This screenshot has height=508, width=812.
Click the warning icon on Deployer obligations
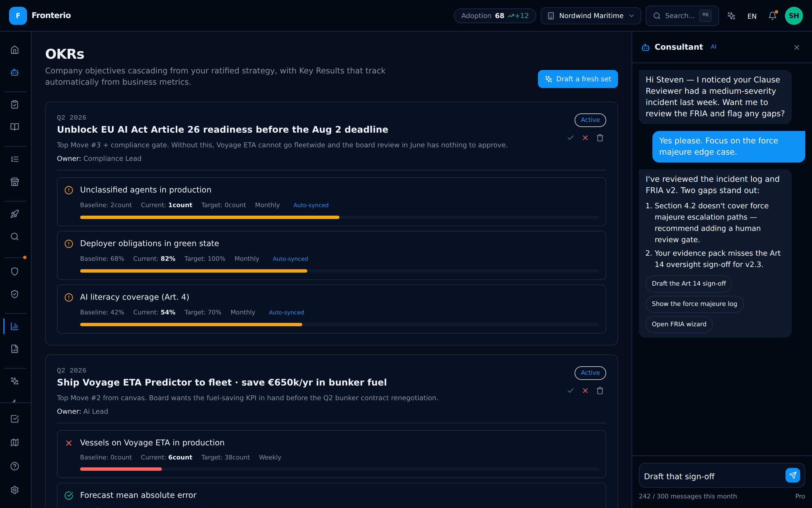tap(69, 244)
